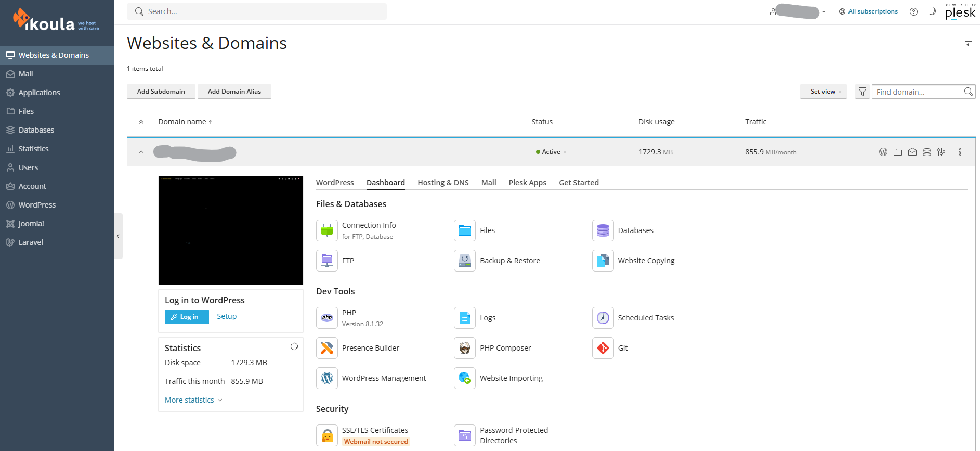Open the user account dropdown

(x=798, y=11)
